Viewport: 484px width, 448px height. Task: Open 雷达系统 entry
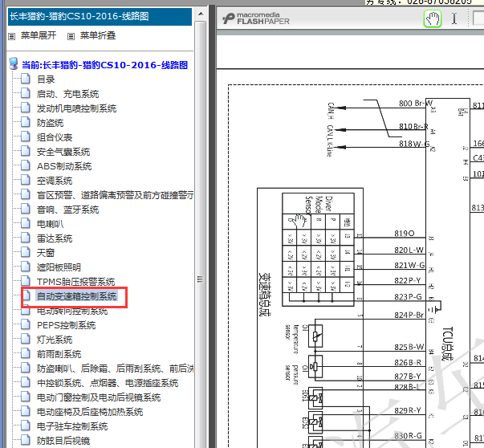[x=55, y=238]
